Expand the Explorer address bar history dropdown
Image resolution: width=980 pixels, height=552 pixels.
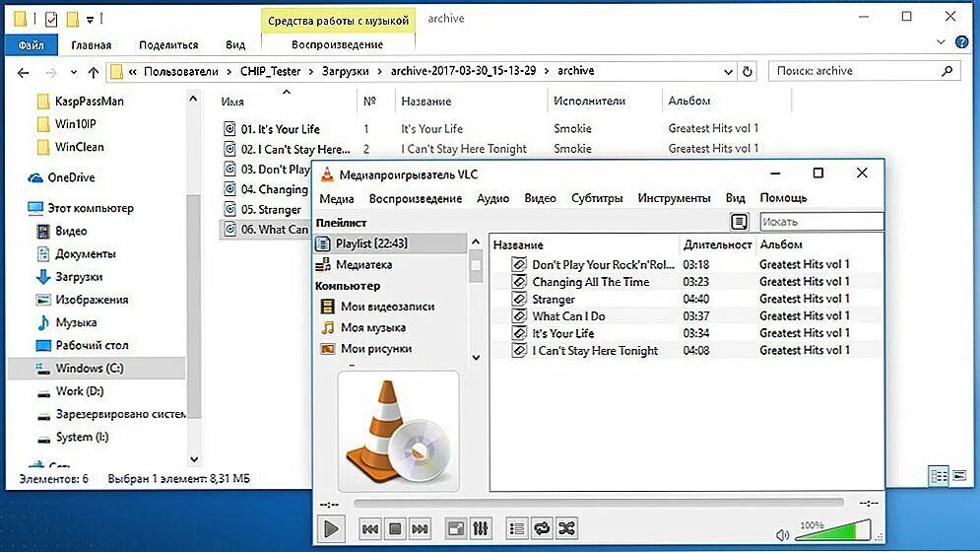point(728,72)
